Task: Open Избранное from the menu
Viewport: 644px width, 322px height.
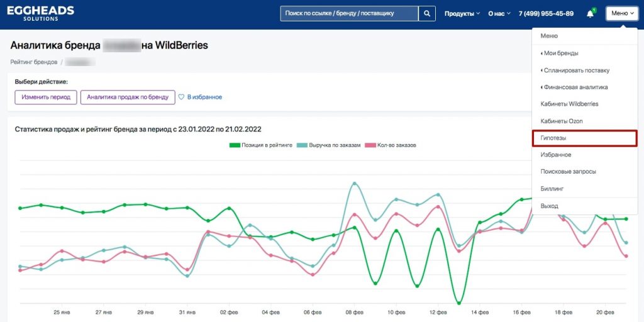Action: click(584, 155)
